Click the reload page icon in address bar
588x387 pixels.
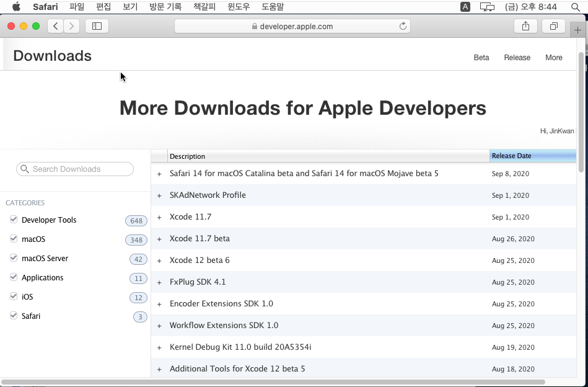pyautogui.click(x=403, y=26)
